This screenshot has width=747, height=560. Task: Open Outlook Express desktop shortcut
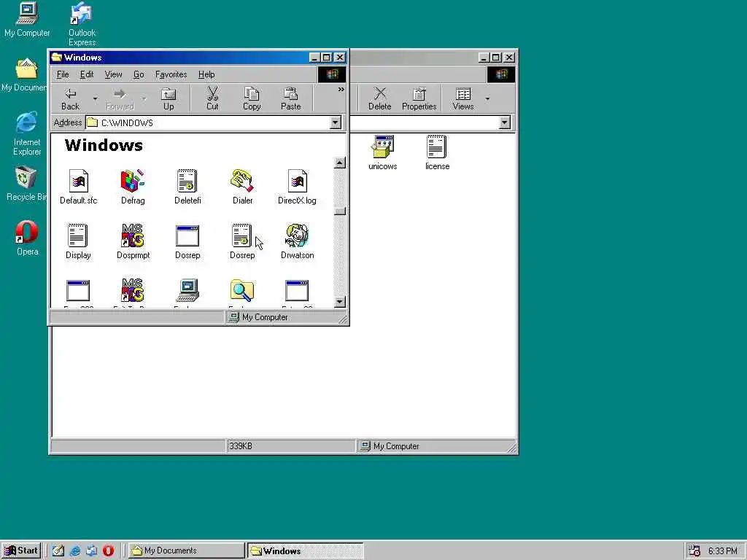coord(82,24)
